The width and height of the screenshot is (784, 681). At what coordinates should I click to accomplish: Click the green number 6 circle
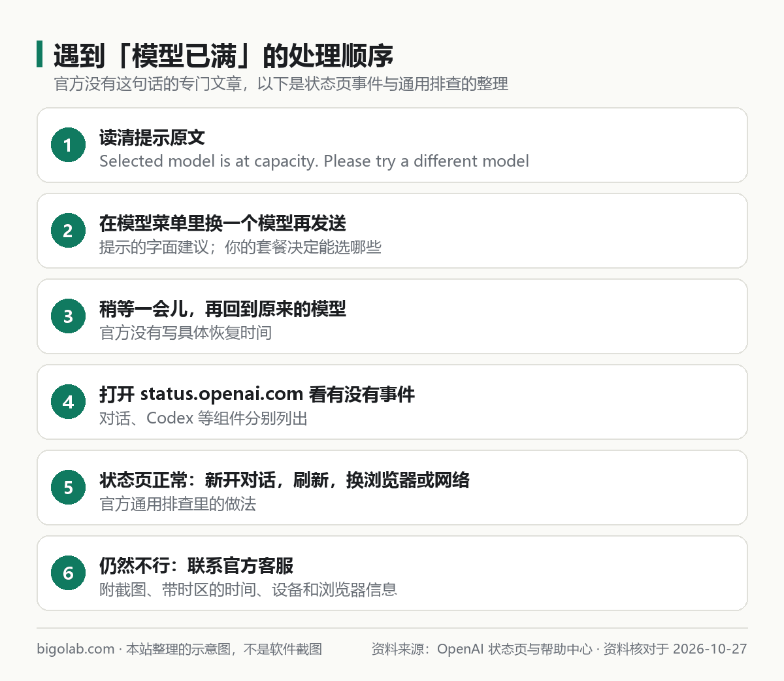[68, 573]
